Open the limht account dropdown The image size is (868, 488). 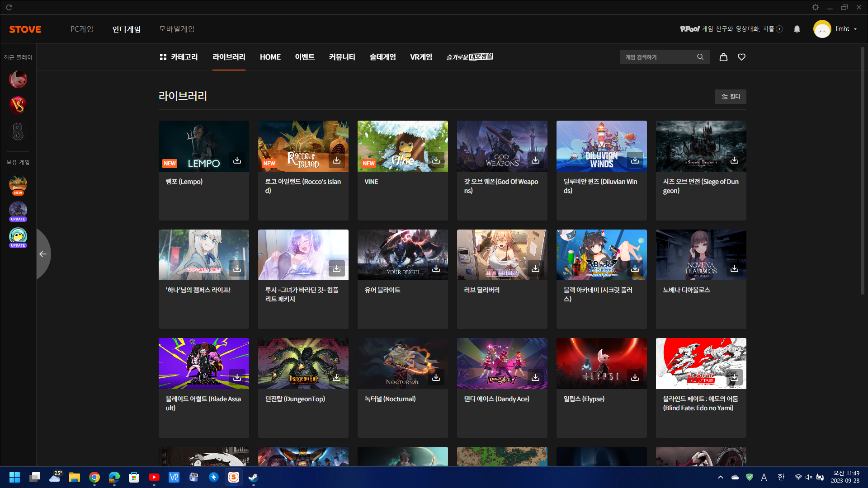click(835, 29)
